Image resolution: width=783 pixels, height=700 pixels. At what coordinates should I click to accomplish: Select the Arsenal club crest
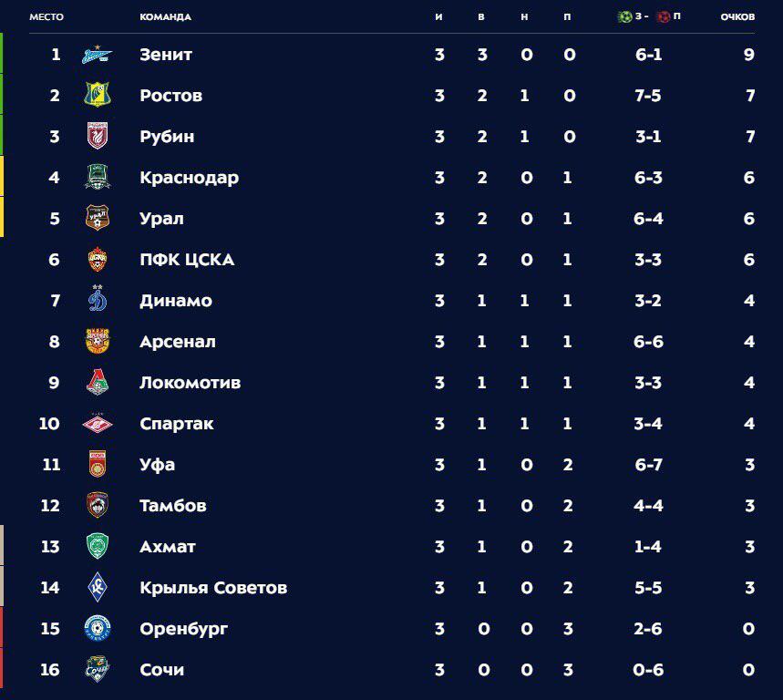(98, 341)
